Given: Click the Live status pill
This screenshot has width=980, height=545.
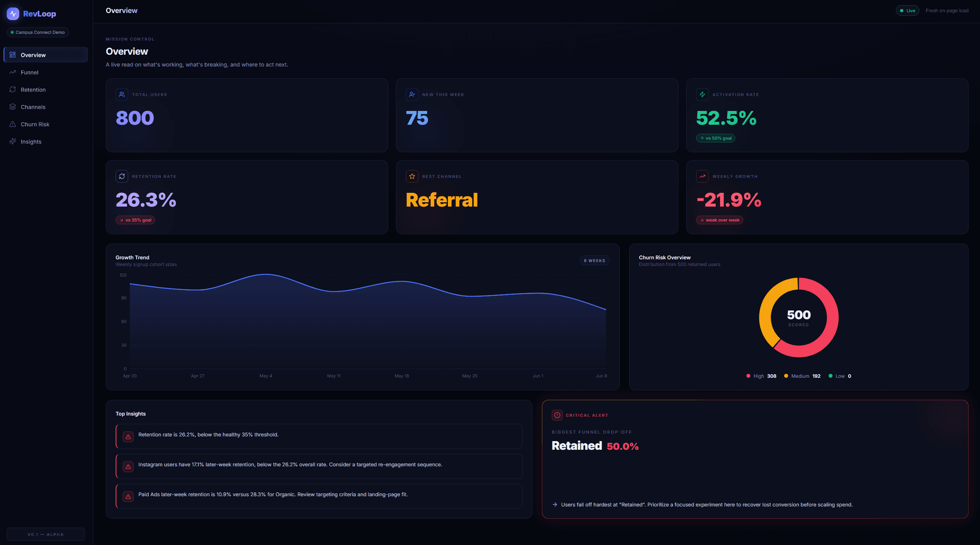Looking at the screenshot, I should (907, 11).
